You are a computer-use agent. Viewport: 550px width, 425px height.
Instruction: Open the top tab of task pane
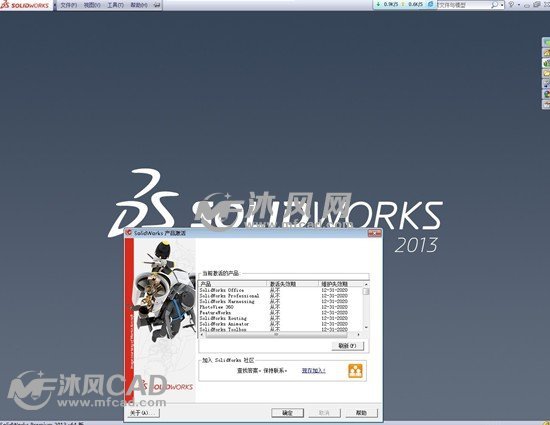tap(546, 42)
